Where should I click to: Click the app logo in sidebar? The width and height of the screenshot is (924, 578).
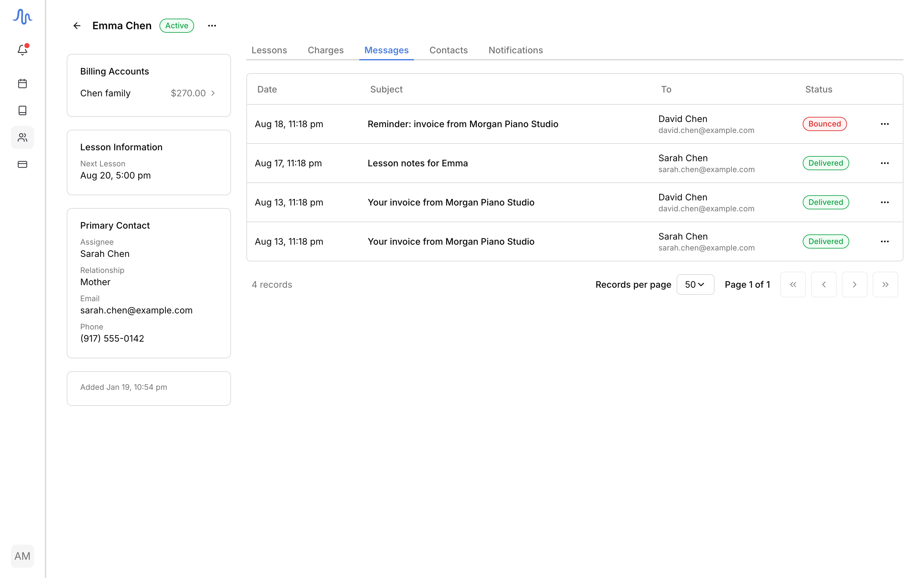(x=22, y=17)
